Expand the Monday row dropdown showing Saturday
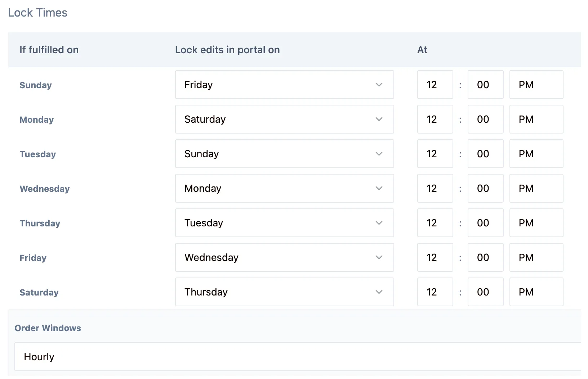The width and height of the screenshot is (588, 379). pyautogui.click(x=284, y=119)
